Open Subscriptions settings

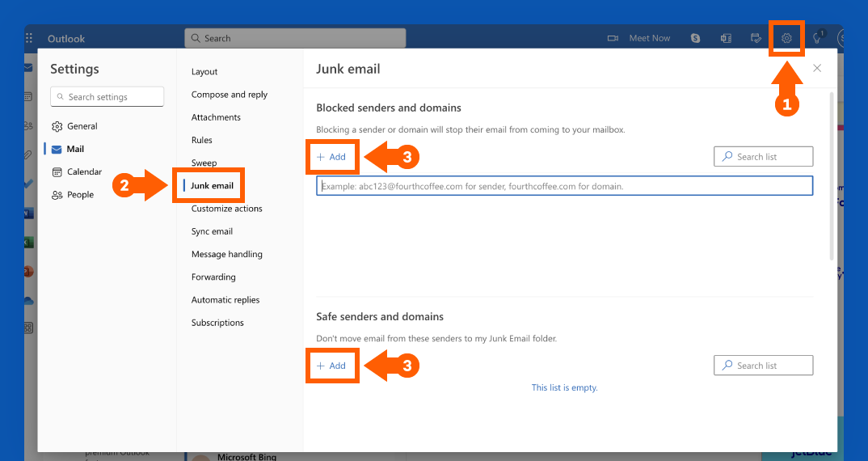click(217, 322)
